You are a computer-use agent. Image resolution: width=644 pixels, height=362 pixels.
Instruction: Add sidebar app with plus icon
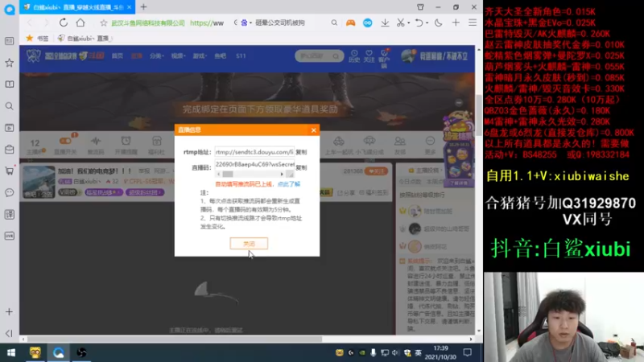click(x=9, y=312)
